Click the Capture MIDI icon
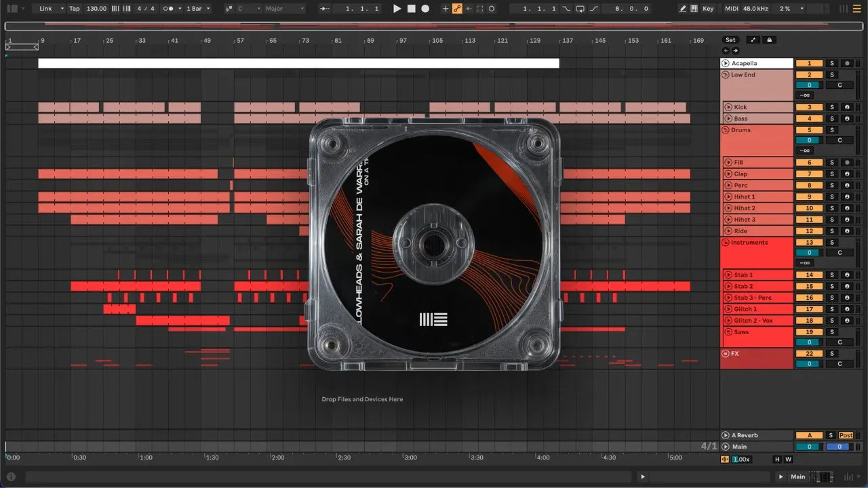Viewport: 868px width, 488px height. [x=480, y=9]
